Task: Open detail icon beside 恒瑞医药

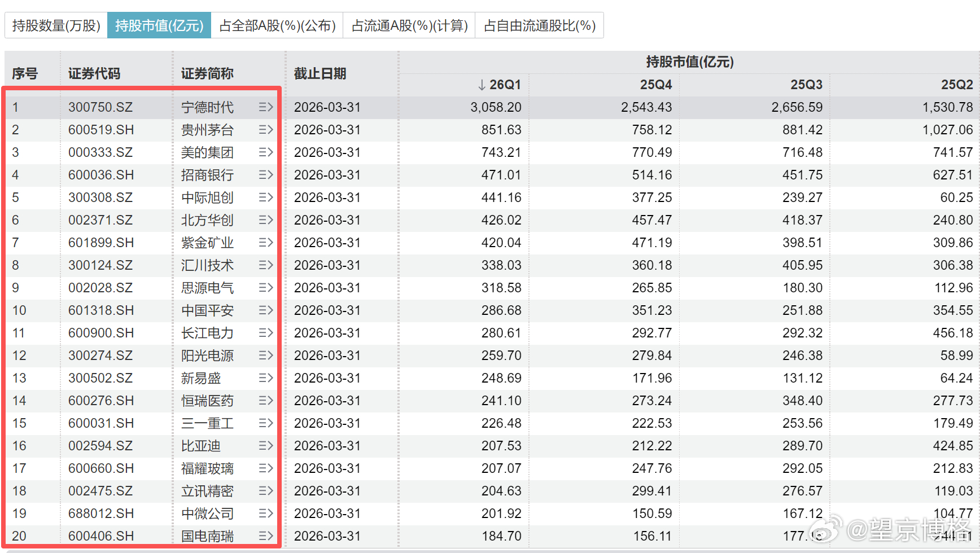Action: coord(266,401)
